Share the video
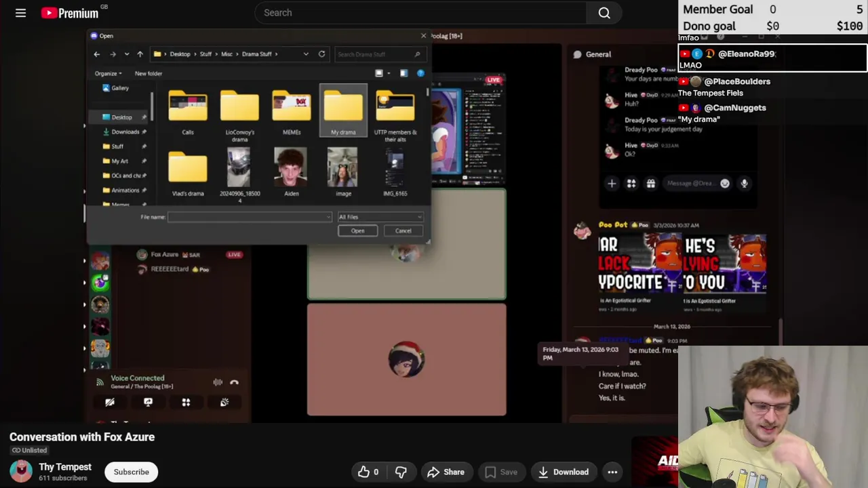This screenshot has width=868, height=488. click(446, 472)
